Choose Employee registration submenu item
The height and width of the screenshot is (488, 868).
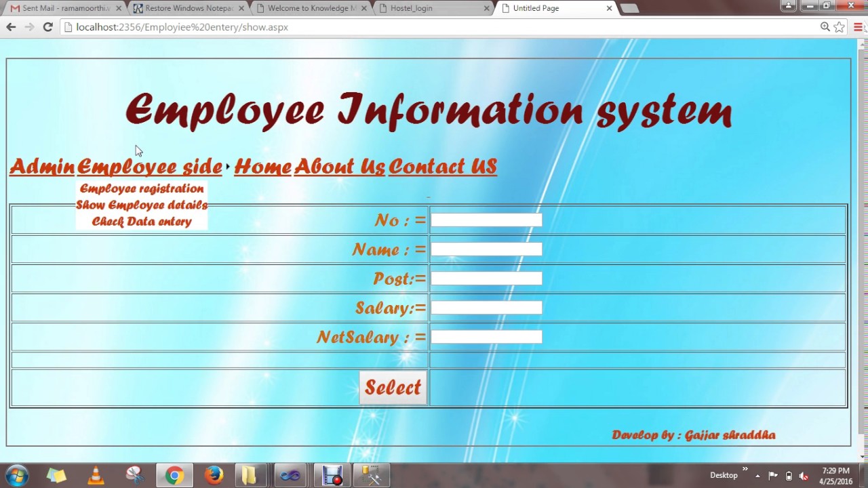[x=142, y=188]
